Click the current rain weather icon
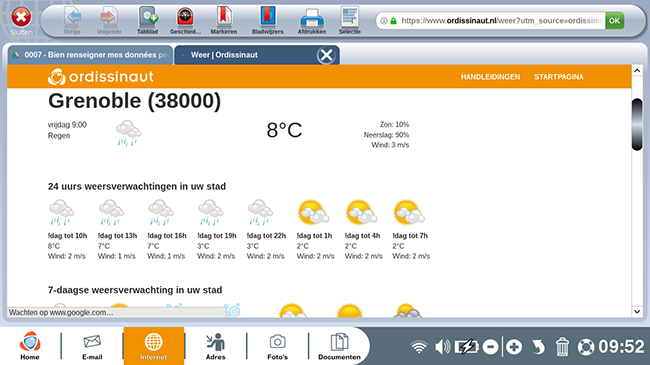 (x=129, y=133)
